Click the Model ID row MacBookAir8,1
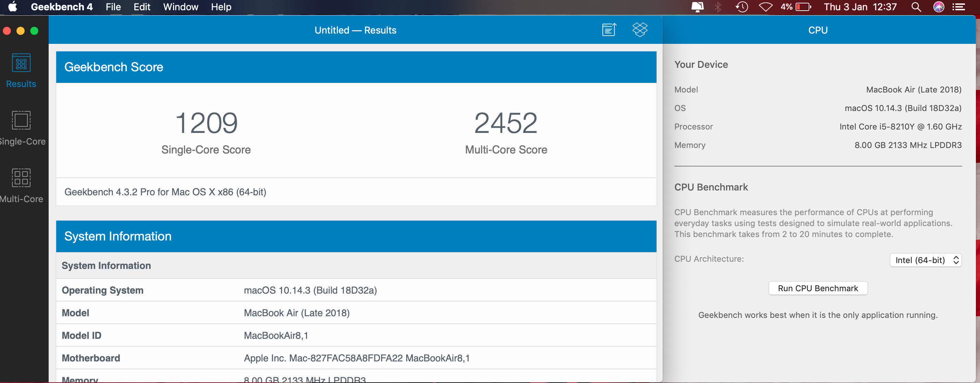 276,335
